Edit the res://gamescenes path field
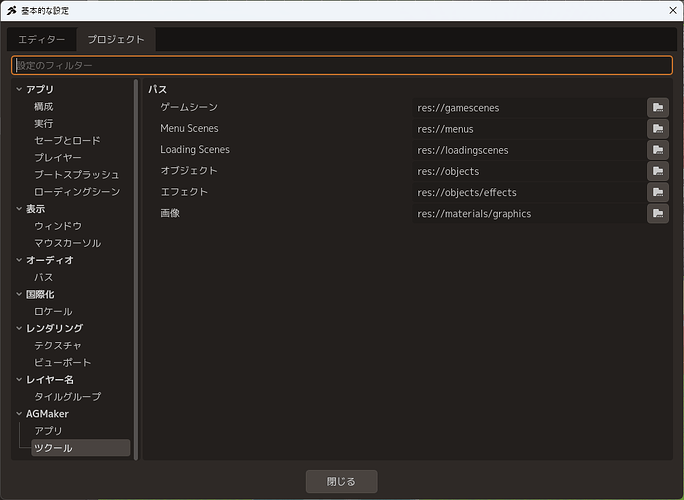 (x=529, y=108)
